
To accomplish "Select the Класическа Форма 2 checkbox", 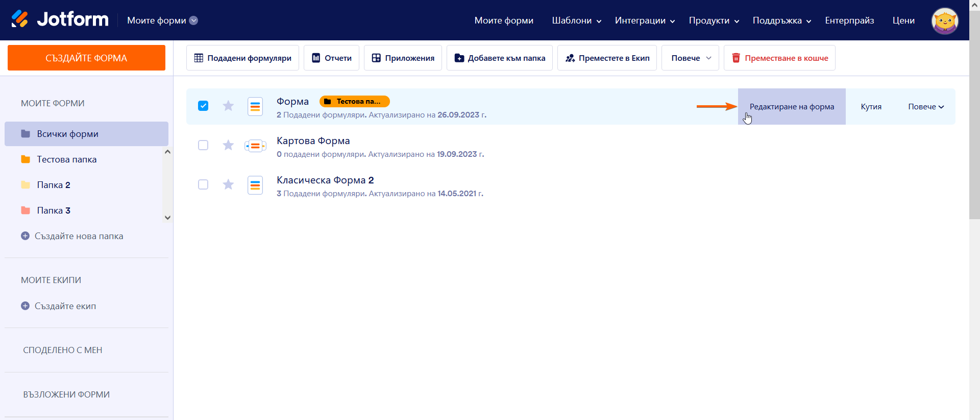I will click(203, 184).
